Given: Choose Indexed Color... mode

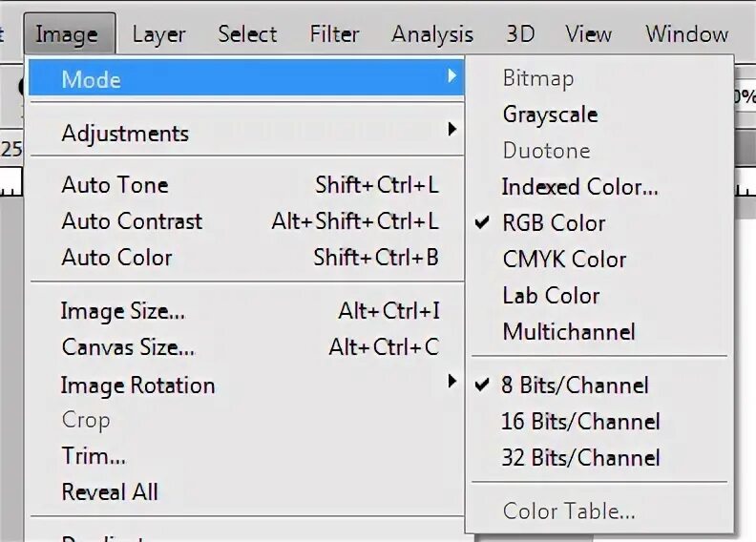Looking at the screenshot, I should [579, 187].
